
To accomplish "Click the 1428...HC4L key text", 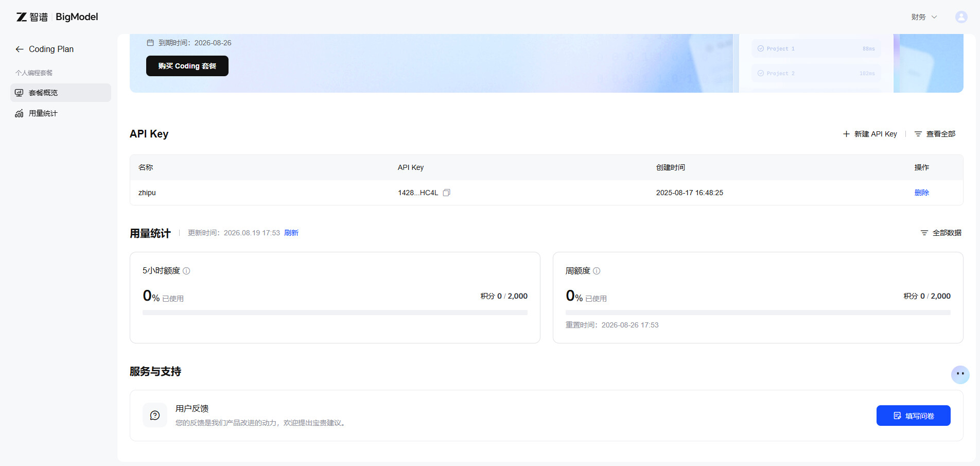I will tap(418, 193).
